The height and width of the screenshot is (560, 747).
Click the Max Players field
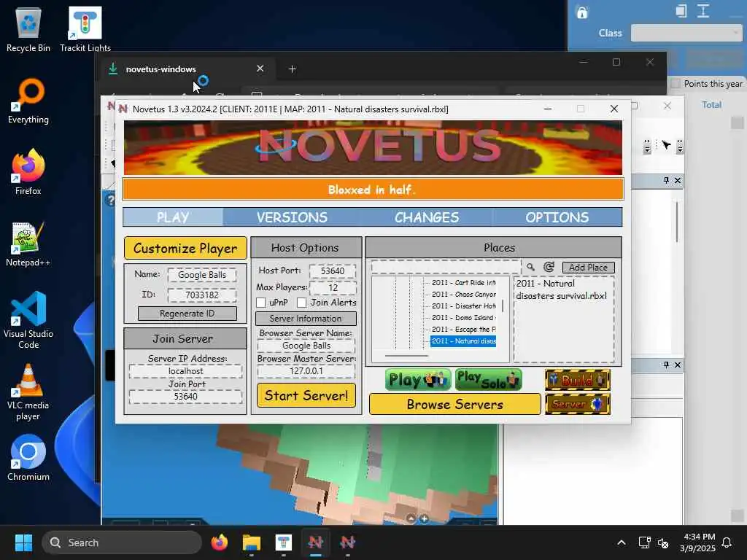(333, 287)
